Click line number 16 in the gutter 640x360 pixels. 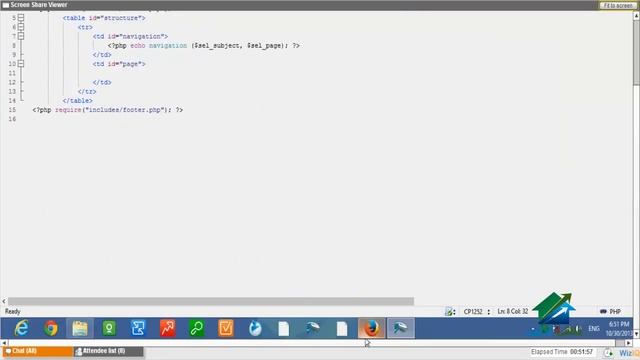[12, 119]
